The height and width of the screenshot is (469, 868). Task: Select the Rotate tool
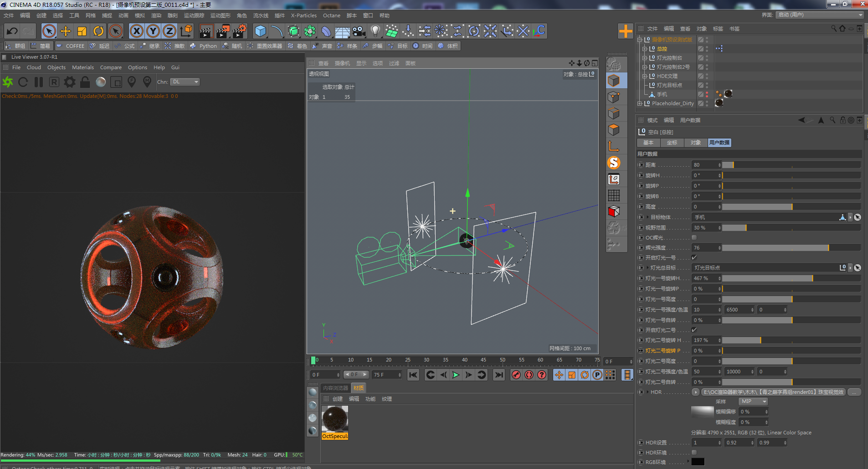[x=98, y=31]
